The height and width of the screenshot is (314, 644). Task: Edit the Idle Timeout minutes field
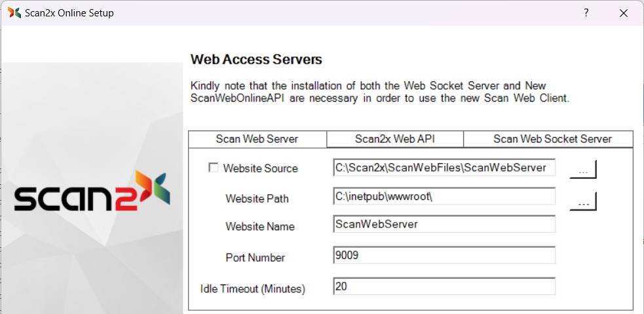click(x=444, y=286)
